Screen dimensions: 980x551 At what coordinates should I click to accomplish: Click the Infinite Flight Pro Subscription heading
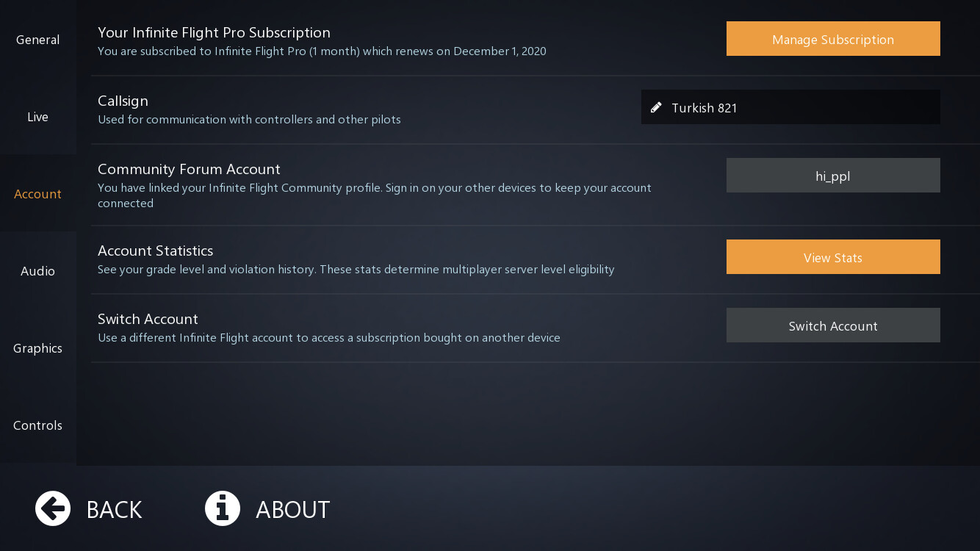point(214,32)
